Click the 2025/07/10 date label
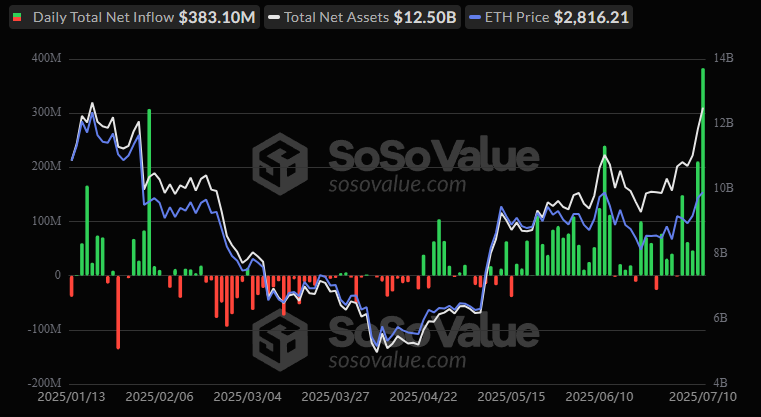Screen dimensions: 761x417 coord(703,397)
